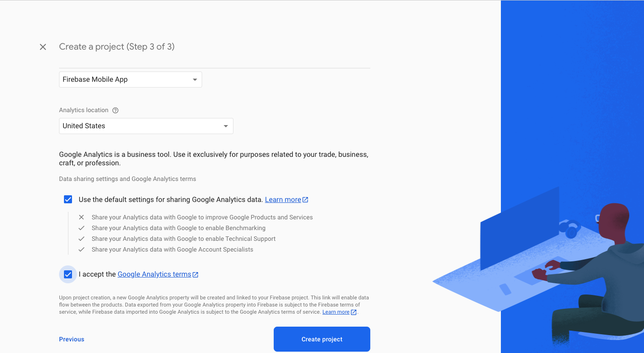This screenshot has height=353, width=644.
Task: Click check mark beside Technical Support item
Action: click(81, 239)
